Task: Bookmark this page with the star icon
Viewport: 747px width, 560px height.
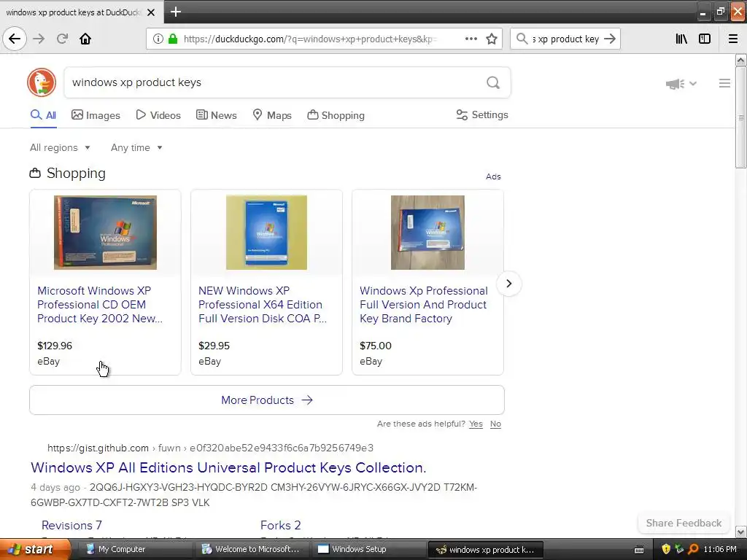Action: (492, 39)
